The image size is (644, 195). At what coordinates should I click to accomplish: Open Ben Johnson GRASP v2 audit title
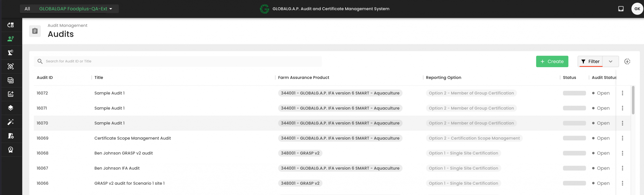coord(124,153)
